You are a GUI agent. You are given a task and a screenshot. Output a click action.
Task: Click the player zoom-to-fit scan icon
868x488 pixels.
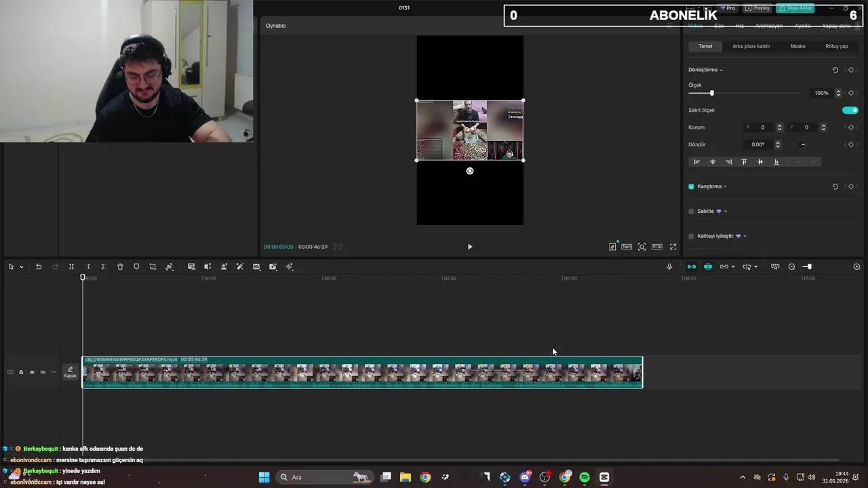pyautogui.click(x=642, y=247)
